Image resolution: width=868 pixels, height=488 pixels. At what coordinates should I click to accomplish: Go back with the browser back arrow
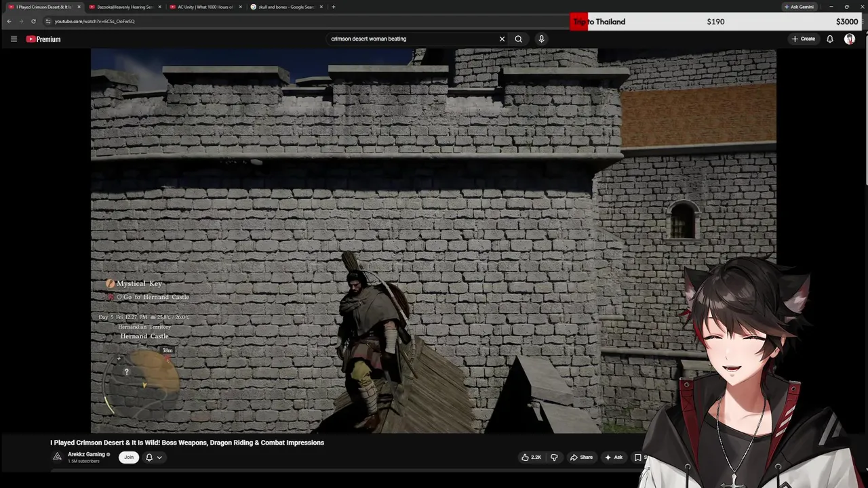click(x=9, y=21)
